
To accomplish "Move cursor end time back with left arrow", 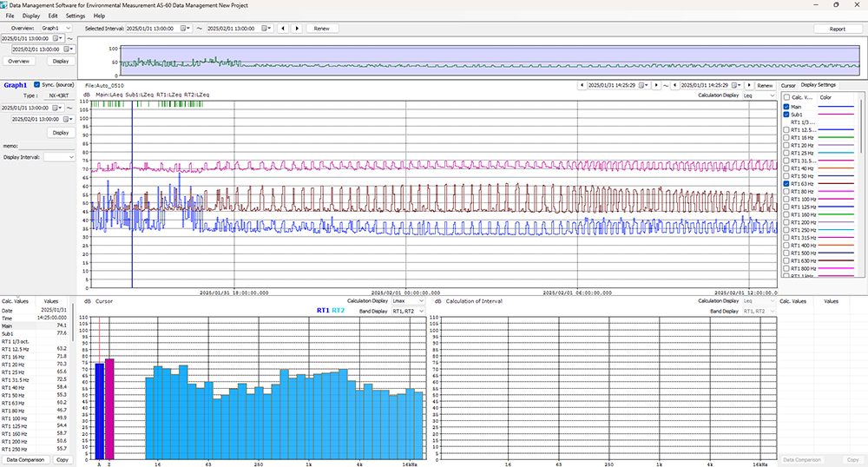I will 674,85.
